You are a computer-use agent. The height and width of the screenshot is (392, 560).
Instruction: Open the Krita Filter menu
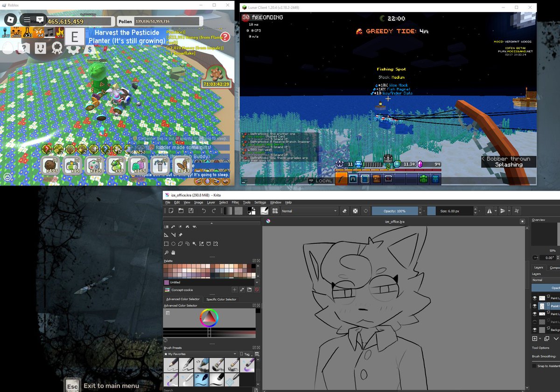(235, 202)
